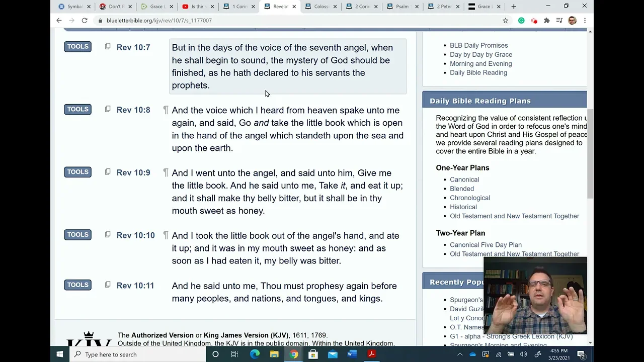Screen dimensions: 644x362
Task: Bookmark this page with the star icon
Action: 506,21
